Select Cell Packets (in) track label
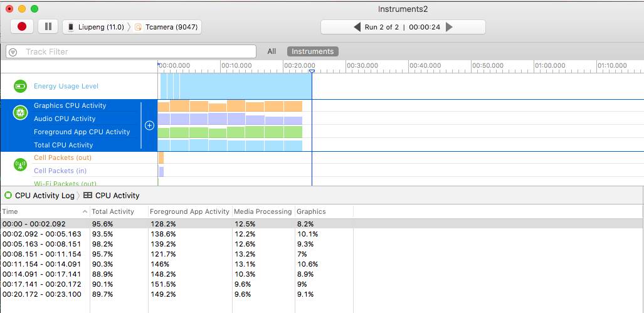The height and width of the screenshot is (313, 644). pyautogui.click(x=60, y=171)
